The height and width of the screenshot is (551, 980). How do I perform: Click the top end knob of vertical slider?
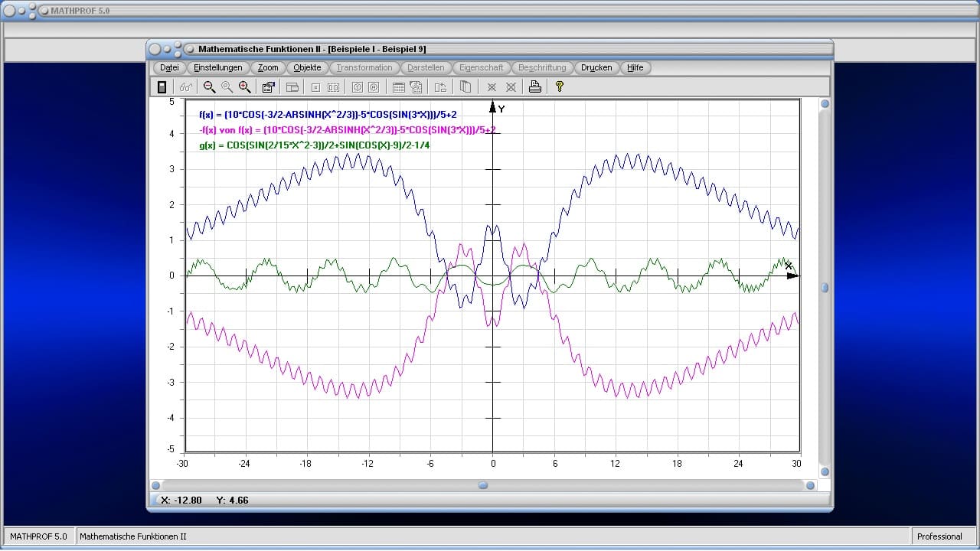click(x=825, y=104)
